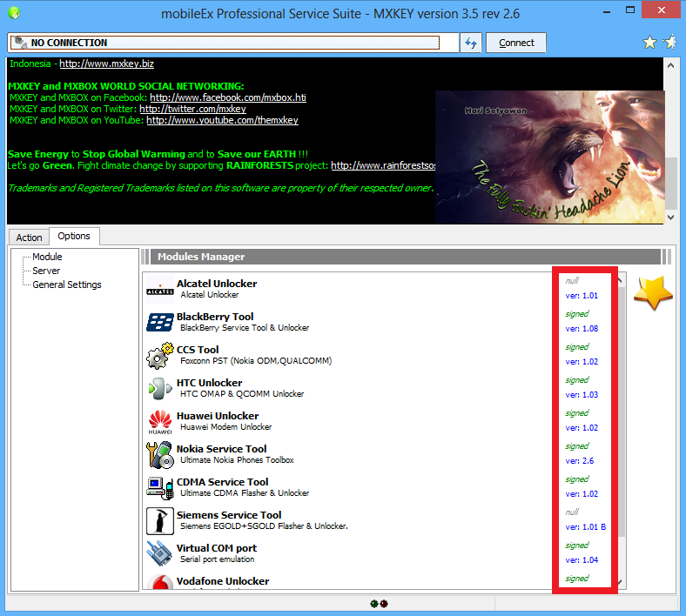686x616 pixels.
Task: Open Server in the options tree
Action: tap(46, 271)
